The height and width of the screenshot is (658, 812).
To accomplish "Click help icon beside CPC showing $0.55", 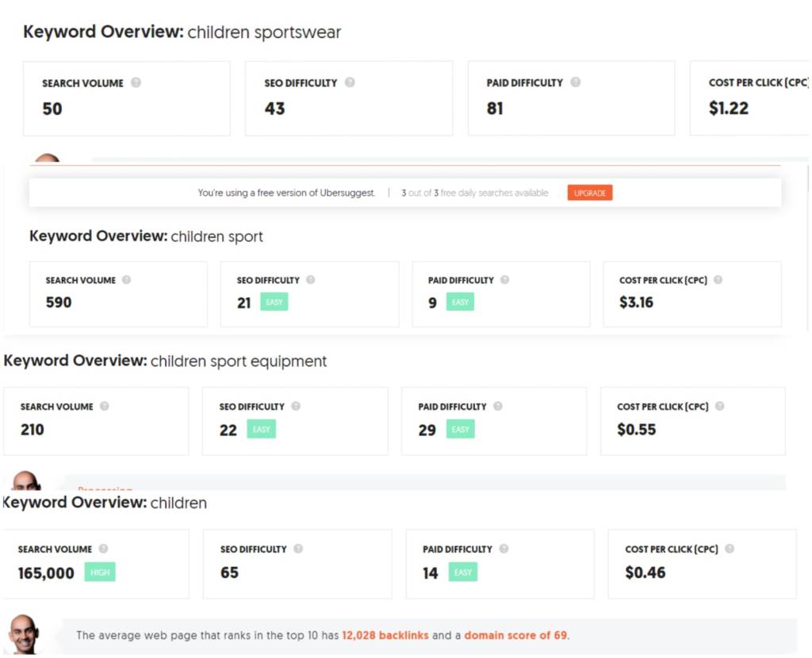I will tap(719, 407).
